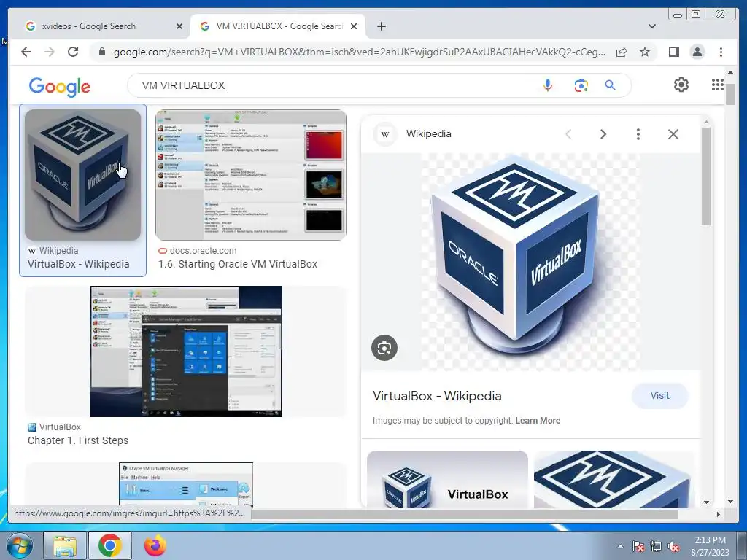Open the Oracle VM VirtualBox Manager thumbnail
The width and height of the screenshot is (747, 560).
186,484
